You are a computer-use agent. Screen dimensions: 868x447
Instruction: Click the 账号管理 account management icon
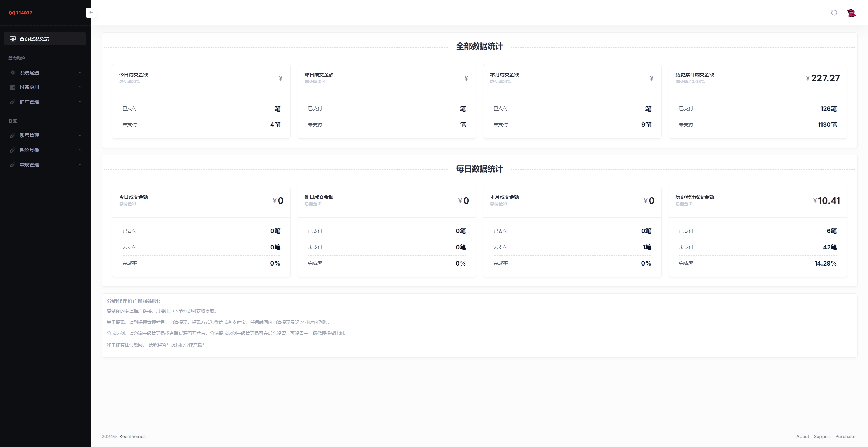click(12, 135)
